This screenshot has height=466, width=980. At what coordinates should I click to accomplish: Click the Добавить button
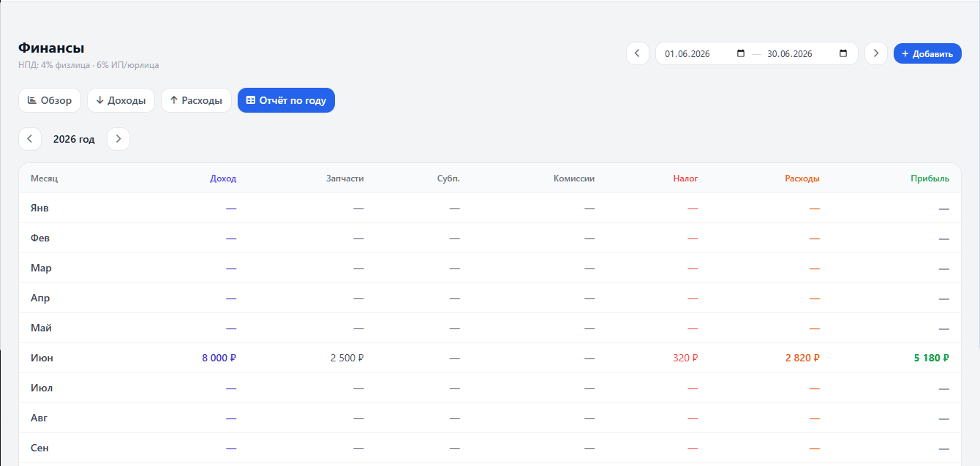tap(927, 53)
